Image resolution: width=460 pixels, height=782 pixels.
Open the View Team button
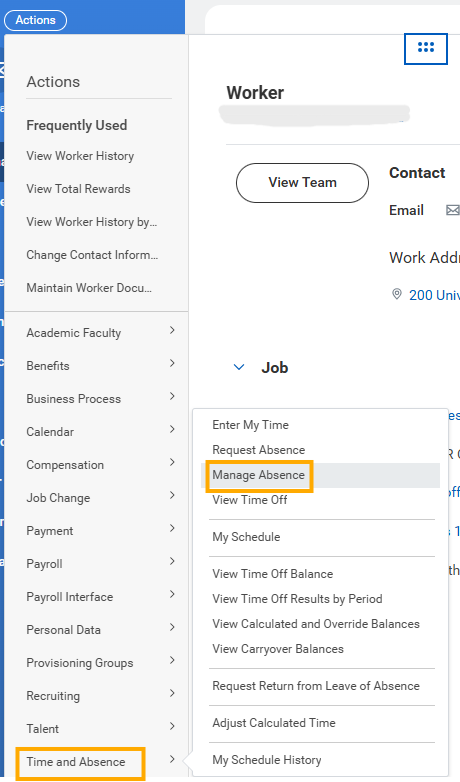tap(302, 183)
